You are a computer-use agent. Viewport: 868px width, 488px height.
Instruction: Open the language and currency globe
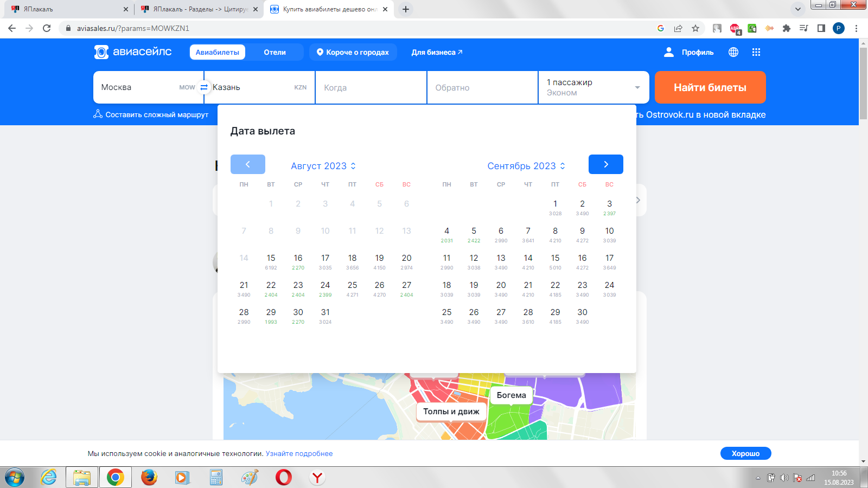(x=733, y=52)
